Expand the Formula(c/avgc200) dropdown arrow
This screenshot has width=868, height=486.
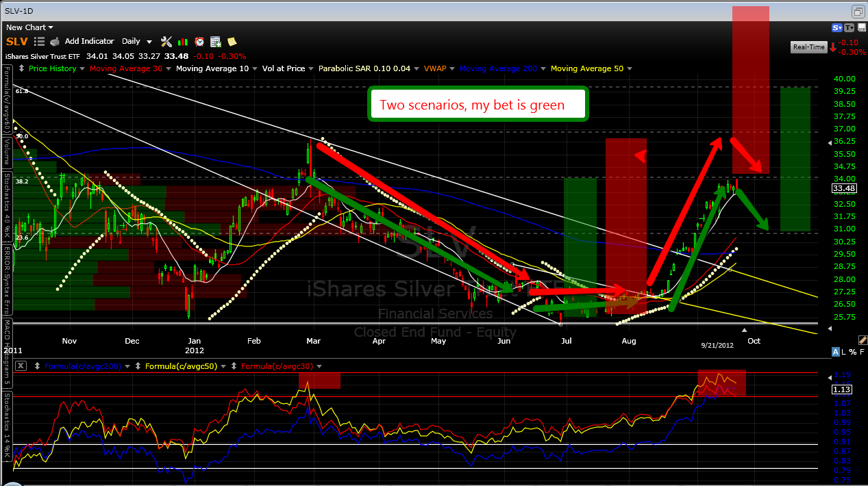[127, 366]
